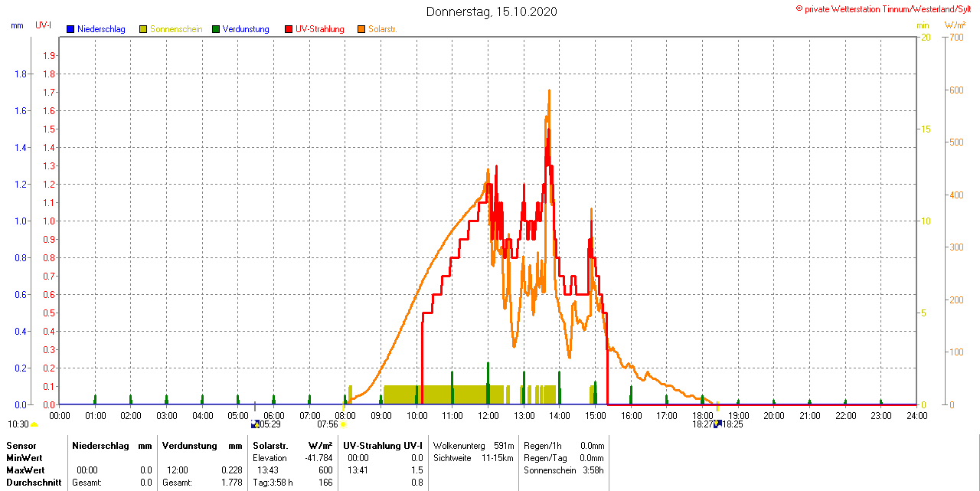Screen dimensions: 980x491
Task: Click the 1.8 tick on blue mm axis
Action: coord(21,74)
